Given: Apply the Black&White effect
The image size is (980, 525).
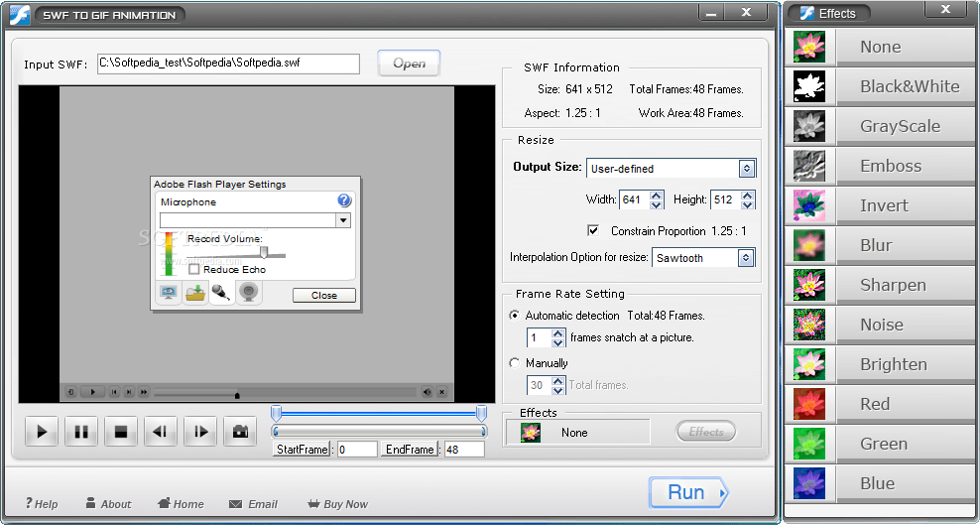Looking at the screenshot, I should pos(880,86).
